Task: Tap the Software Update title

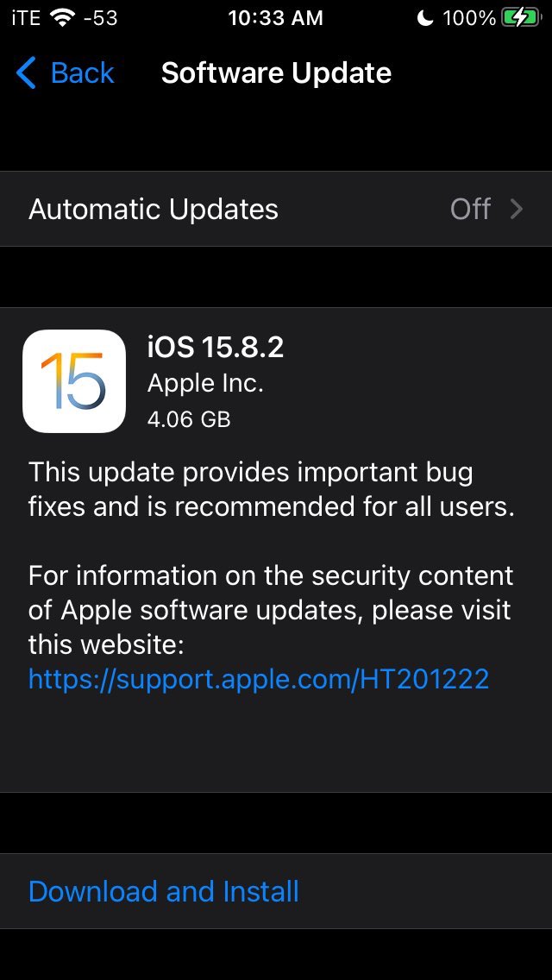Action: [x=276, y=73]
